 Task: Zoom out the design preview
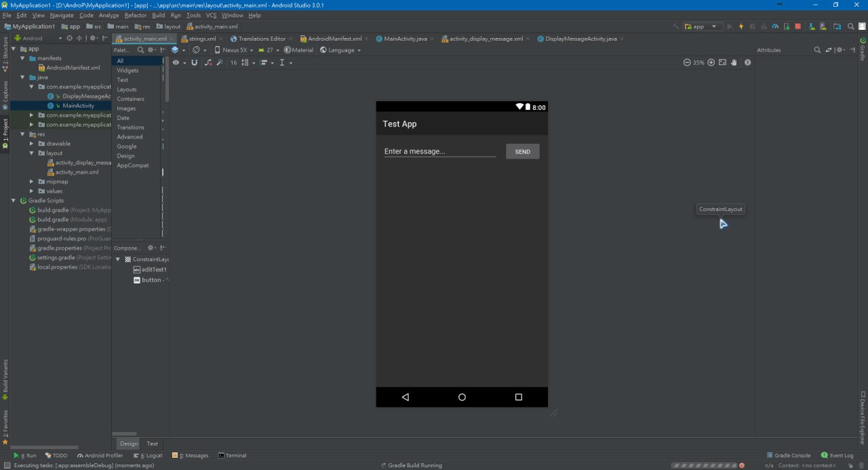coord(687,62)
